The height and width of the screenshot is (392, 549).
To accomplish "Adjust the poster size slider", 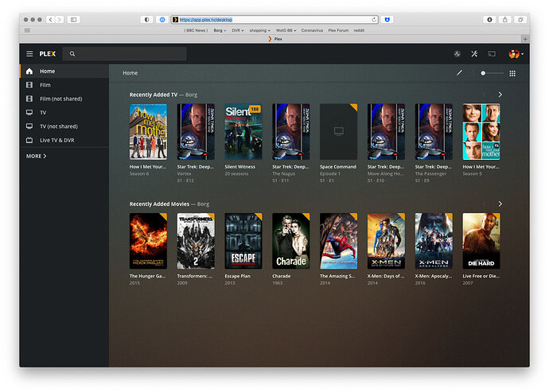I will coord(493,73).
